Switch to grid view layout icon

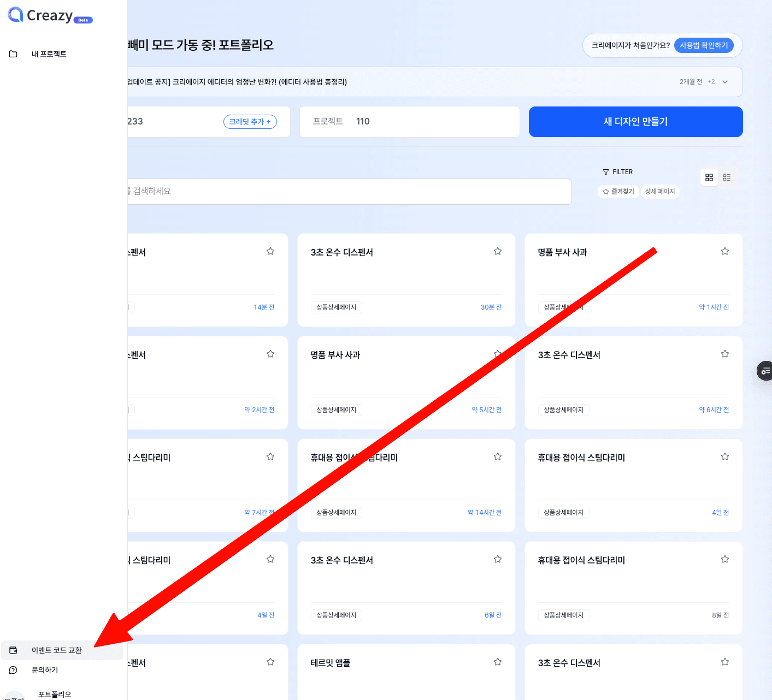point(709,177)
